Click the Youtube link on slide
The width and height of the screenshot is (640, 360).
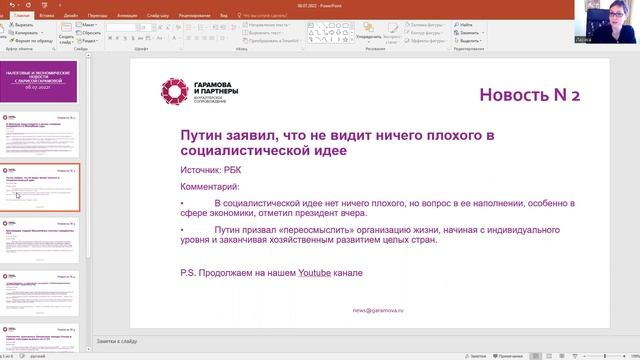tap(314, 273)
